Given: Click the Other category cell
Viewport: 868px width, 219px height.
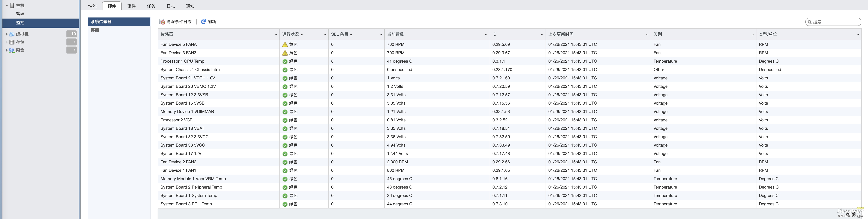Looking at the screenshot, I should coord(659,70).
